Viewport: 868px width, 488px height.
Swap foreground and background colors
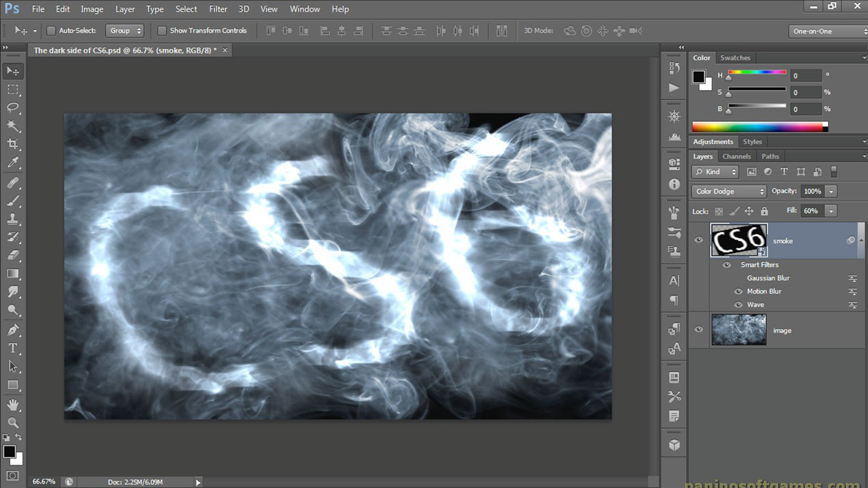pyautogui.click(x=18, y=437)
